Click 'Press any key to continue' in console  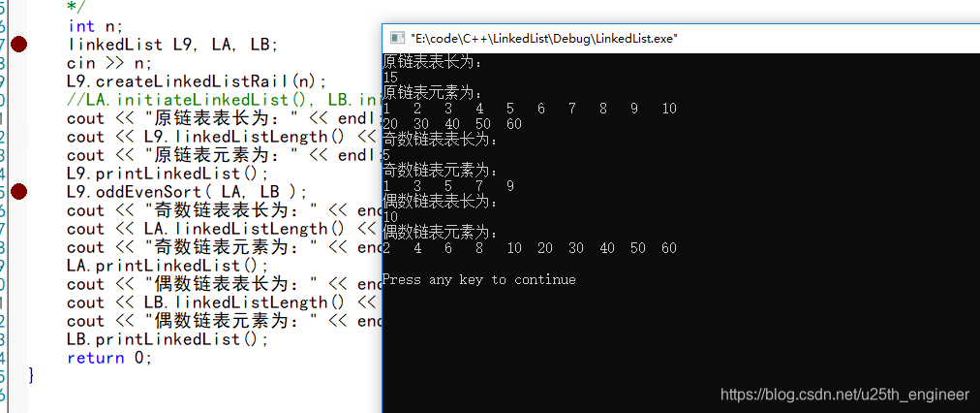[478, 279]
